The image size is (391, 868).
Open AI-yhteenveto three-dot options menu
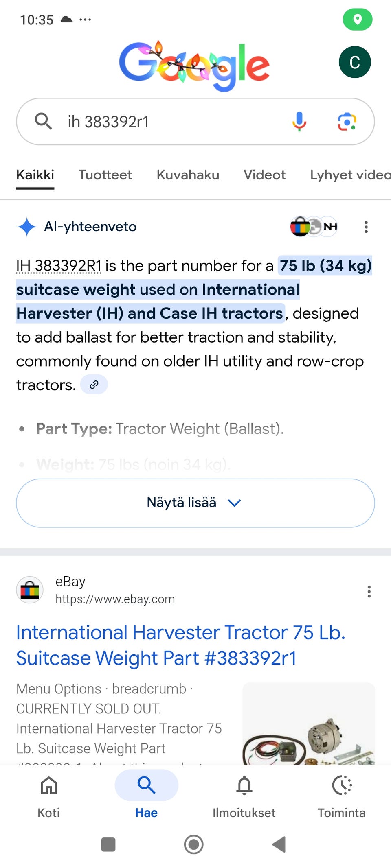click(366, 227)
